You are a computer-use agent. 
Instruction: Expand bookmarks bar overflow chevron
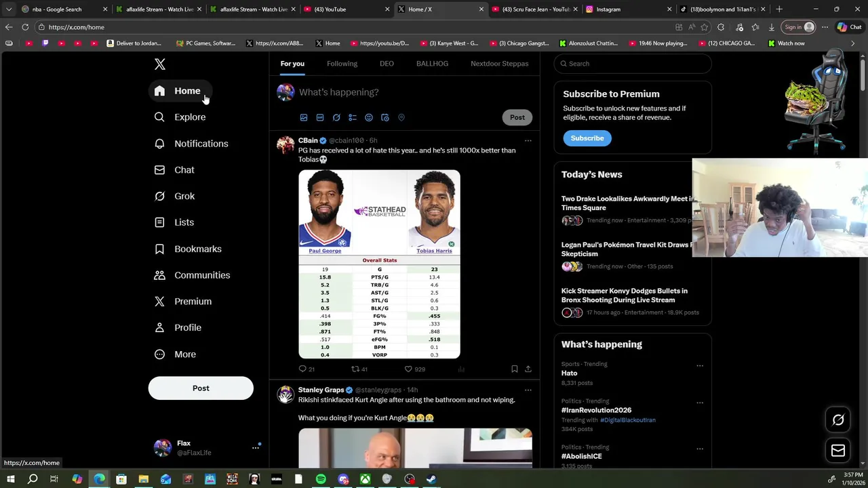click(853, 43)
